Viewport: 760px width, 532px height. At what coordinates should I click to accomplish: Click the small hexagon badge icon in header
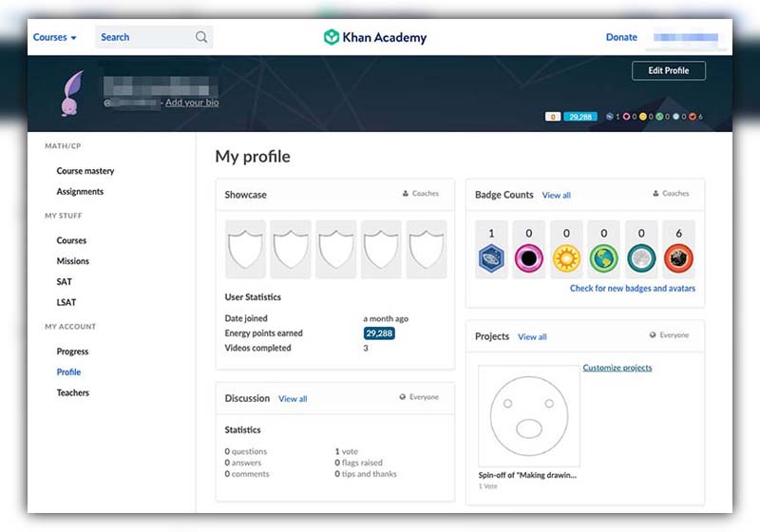610,117
